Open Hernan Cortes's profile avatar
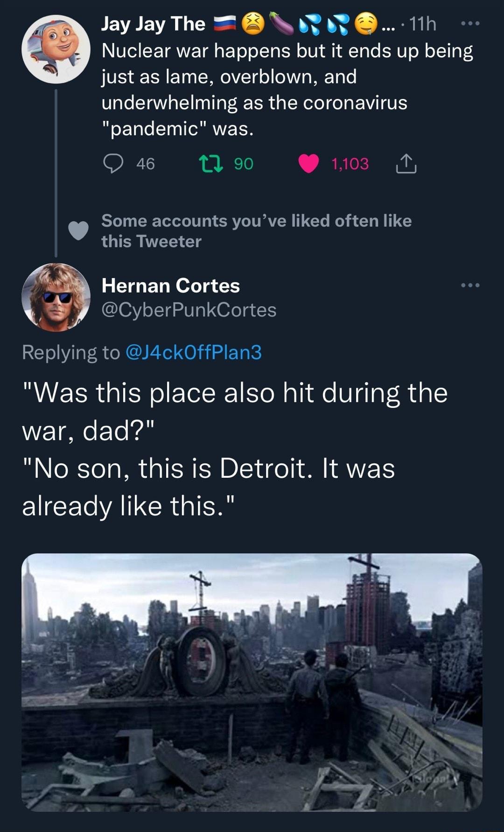The width and height of the screenshot is (504, 832). pyautogui.click(x=56, y=299)
